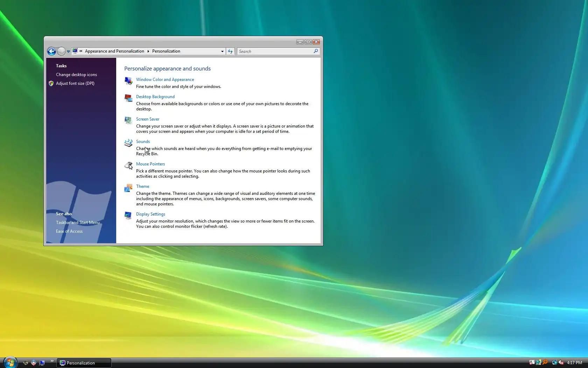The width and height of the screenshot is (588, 368).
Task: Click the Personalization breadcrumb in the address bar
Action: click(166, 51)
